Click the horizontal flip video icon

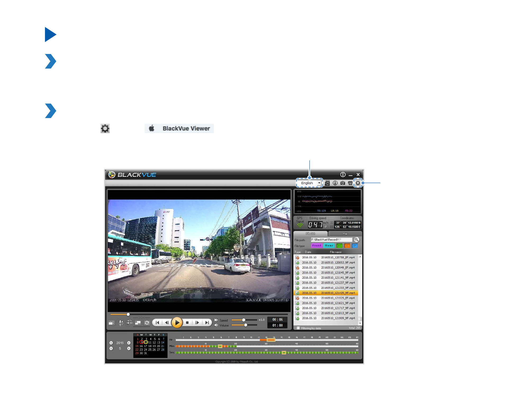click(x=129, y=323)
